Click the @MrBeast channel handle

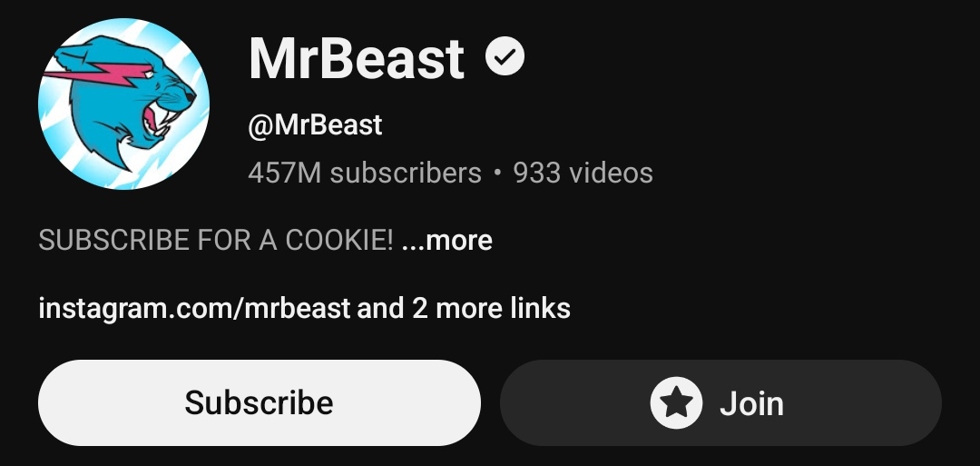(315, 125)
